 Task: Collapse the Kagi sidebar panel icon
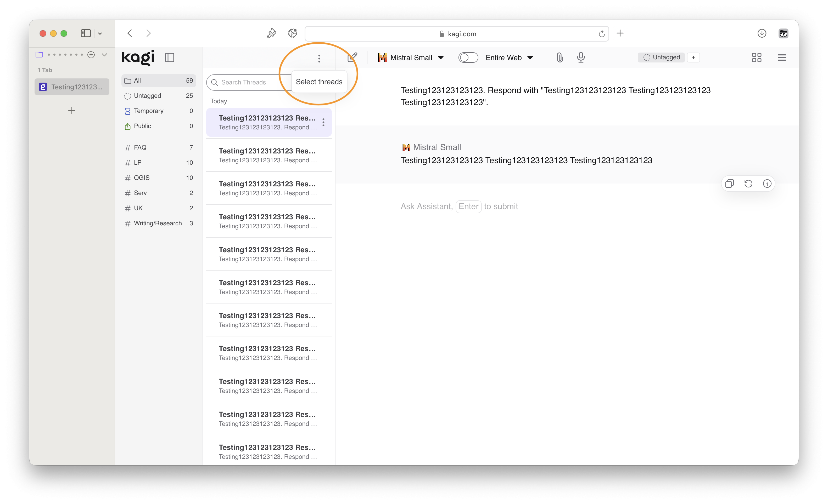tap(169, 58)
